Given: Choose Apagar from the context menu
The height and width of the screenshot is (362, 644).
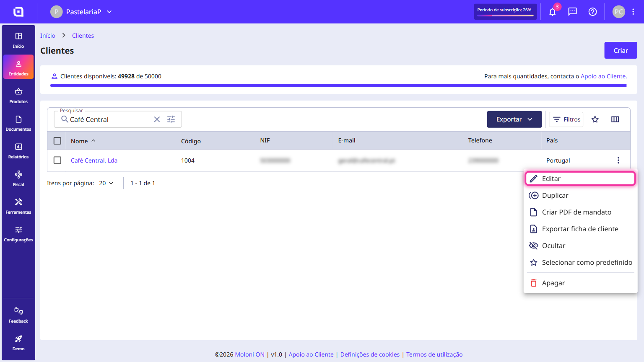Looking at the screenshot, I should point(580,283).
